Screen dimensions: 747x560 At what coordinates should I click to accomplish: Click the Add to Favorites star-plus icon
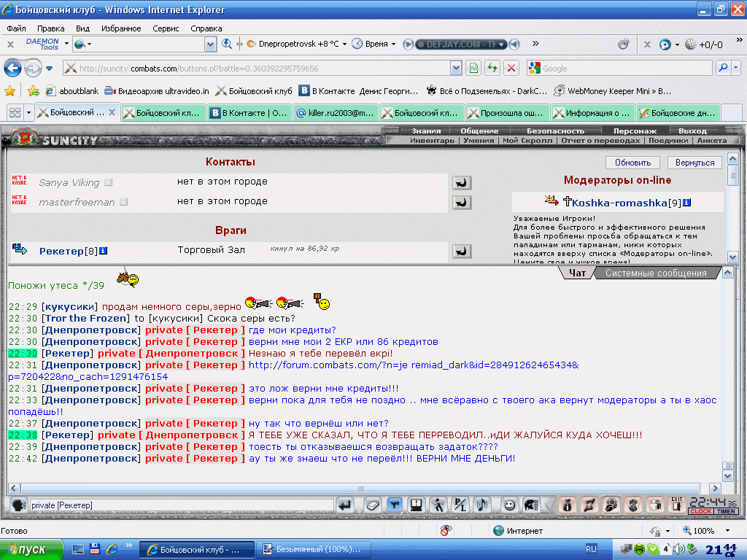[x=33, y=90]
